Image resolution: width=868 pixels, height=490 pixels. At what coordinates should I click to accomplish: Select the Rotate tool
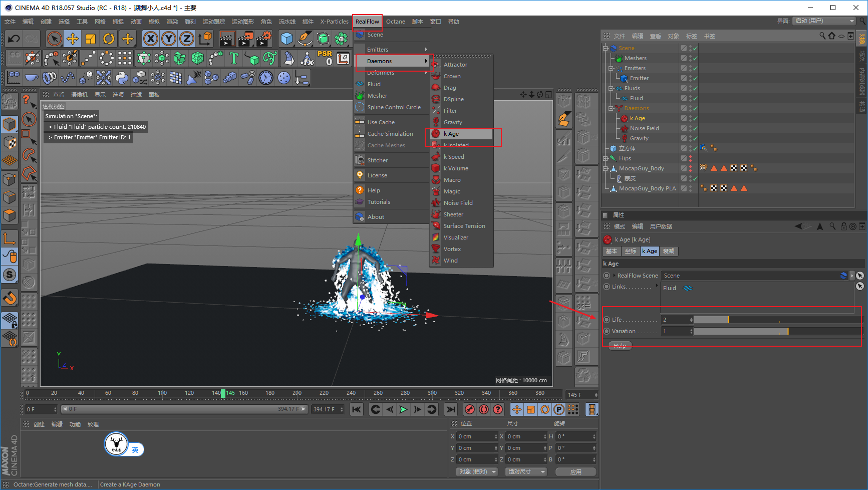109,39
